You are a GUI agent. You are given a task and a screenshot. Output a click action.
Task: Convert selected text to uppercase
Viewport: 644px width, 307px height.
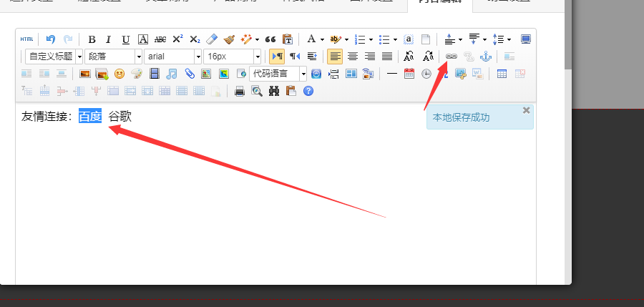pos(409,57)
